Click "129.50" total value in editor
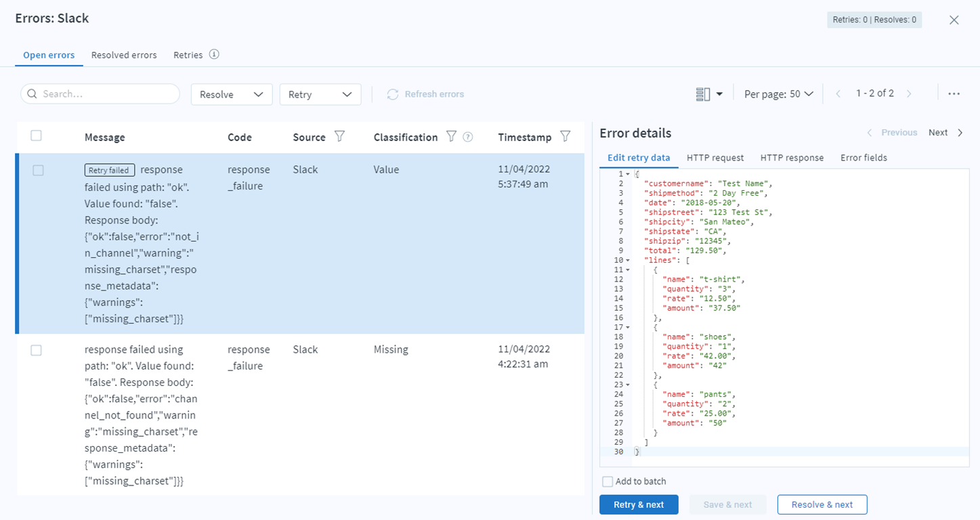The height and width of the screenshot is (520, 980). 703,251
